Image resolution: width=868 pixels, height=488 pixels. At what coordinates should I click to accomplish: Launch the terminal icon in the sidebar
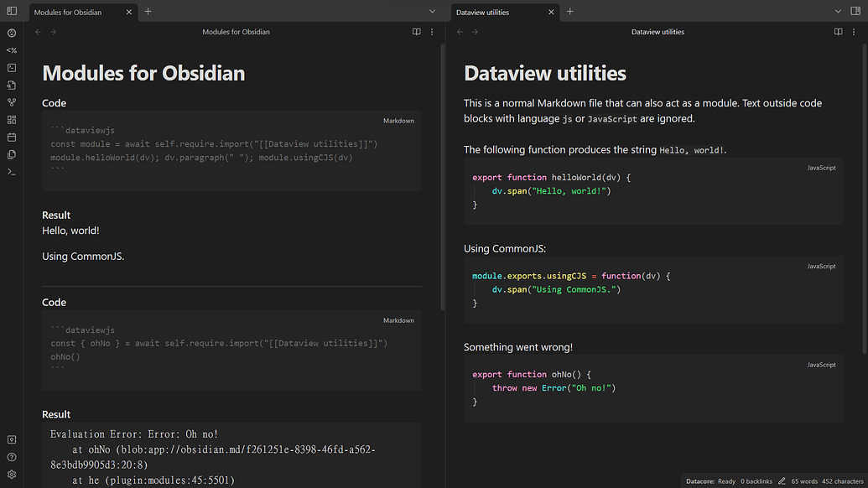(11, 68)
